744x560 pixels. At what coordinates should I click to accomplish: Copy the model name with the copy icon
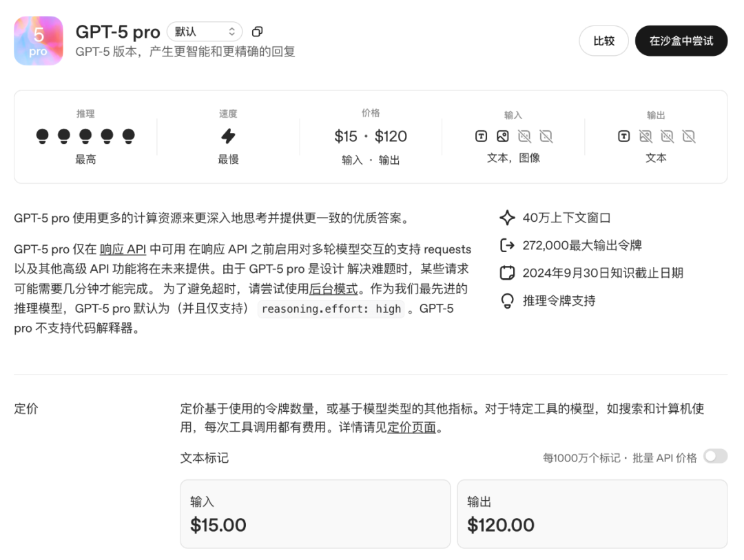(x=257, y=32)
